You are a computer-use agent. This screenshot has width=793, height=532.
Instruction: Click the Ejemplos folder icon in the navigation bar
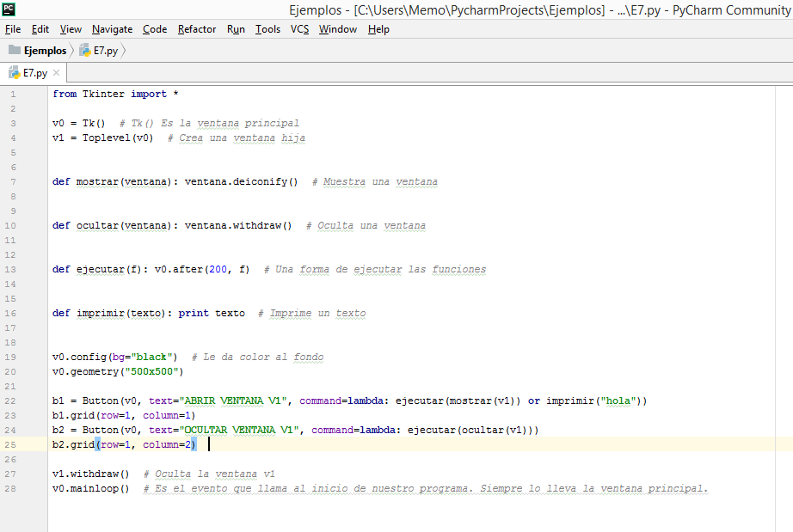[12, 50]
